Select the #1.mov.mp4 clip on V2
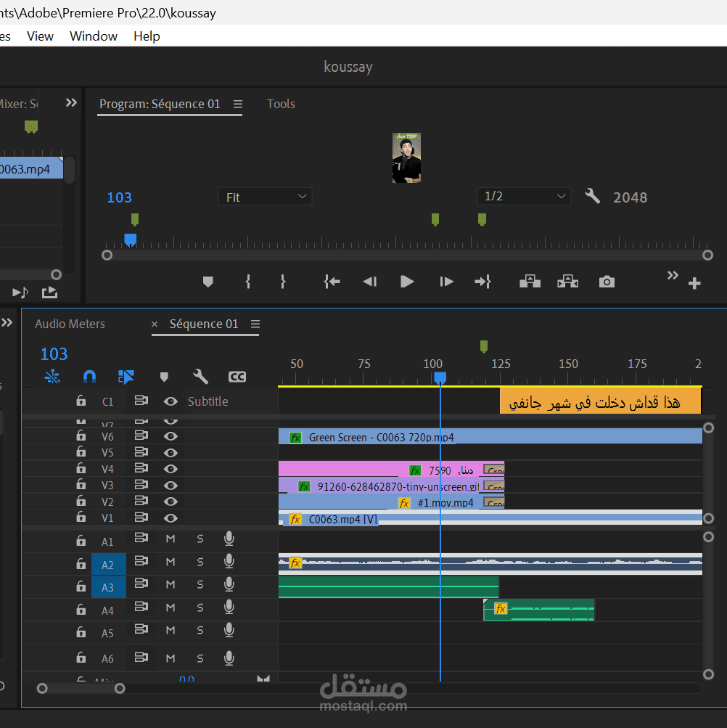This screenshot has width=727, height=728. (x=391, y=502)
